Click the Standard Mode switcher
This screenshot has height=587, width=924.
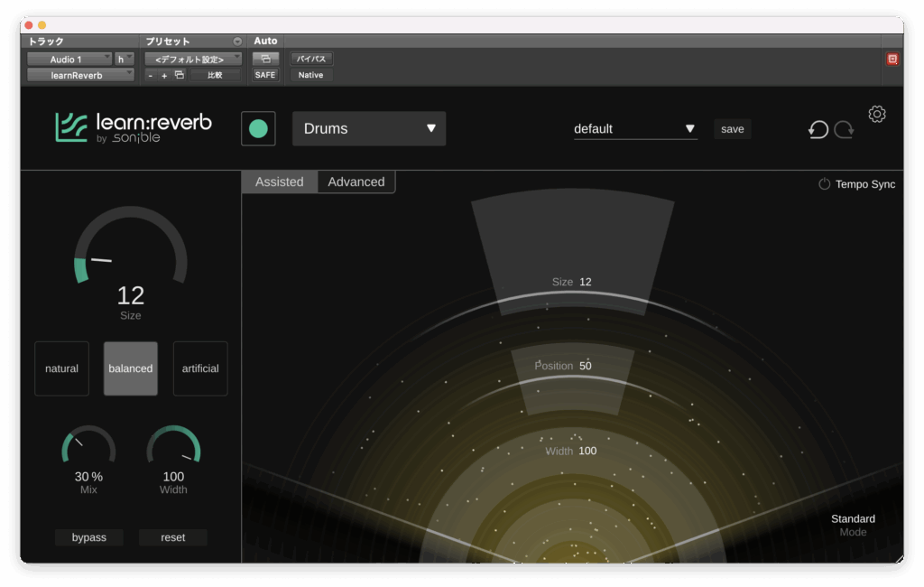coord(853,525)
